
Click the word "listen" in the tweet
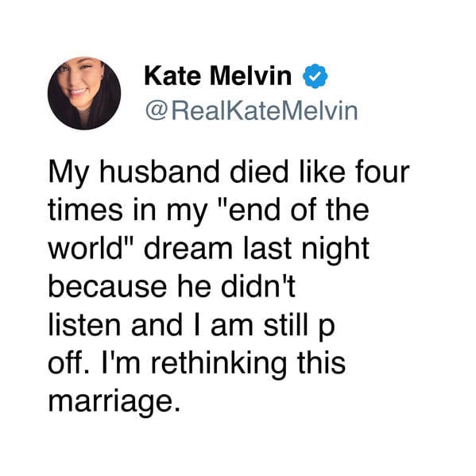click(x=84, y=325)
